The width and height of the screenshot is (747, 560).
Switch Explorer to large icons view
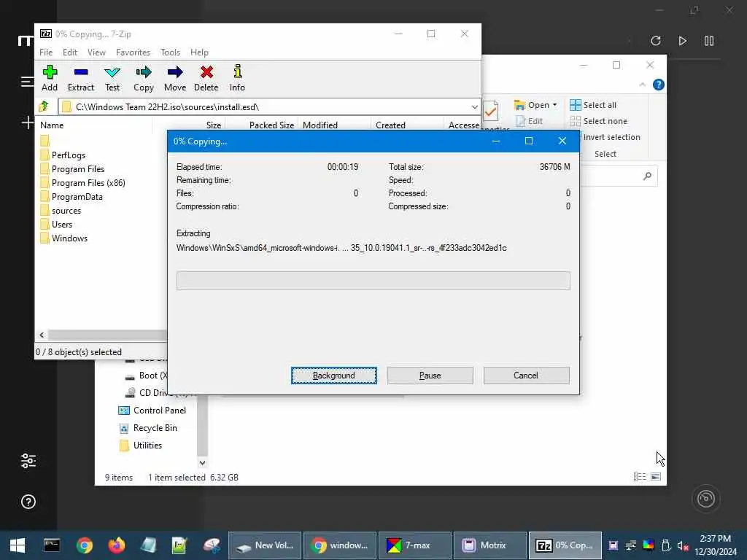coord(656,477)
